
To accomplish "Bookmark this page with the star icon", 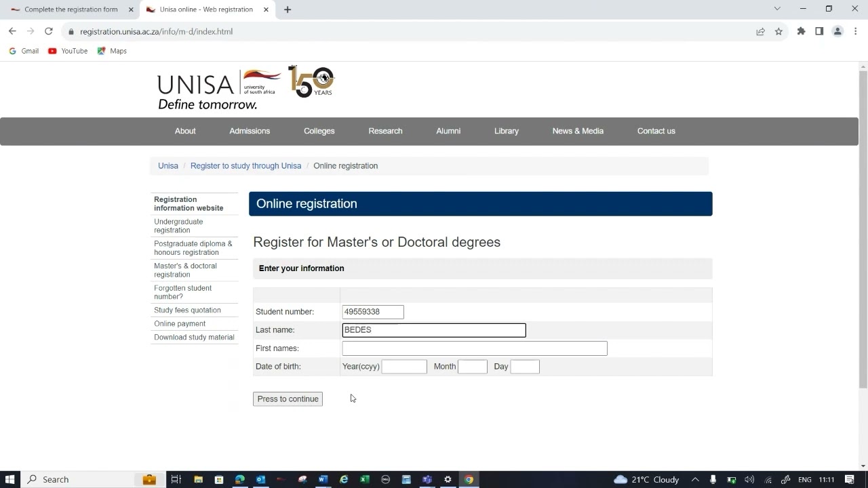I will (x=778, y=31).
